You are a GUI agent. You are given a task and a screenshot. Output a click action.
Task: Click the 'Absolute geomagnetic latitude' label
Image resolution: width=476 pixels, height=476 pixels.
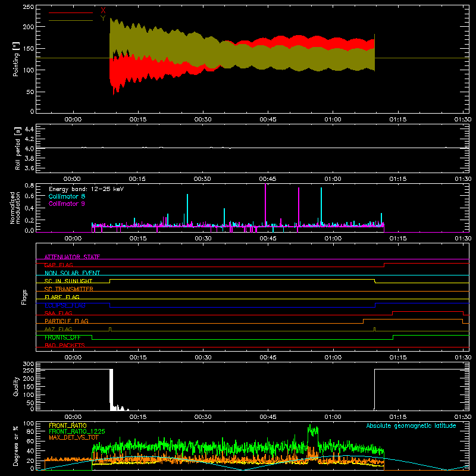[x=411, y=425]
